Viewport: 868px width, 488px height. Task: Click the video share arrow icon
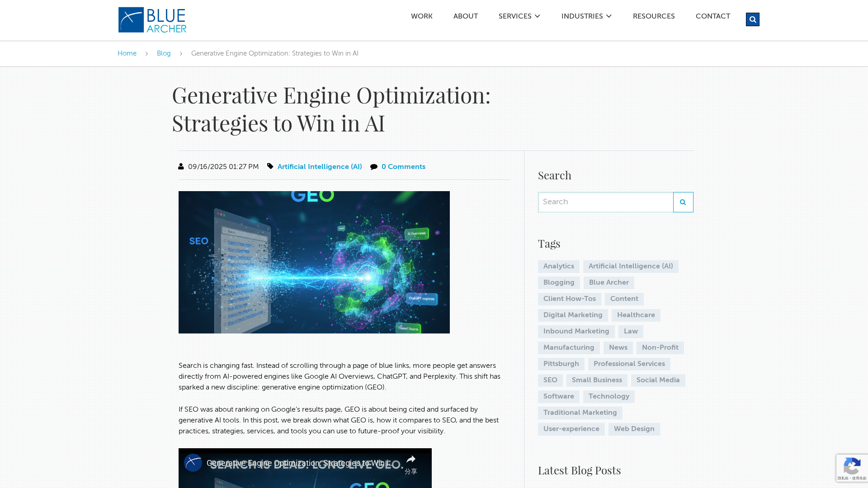410,460
